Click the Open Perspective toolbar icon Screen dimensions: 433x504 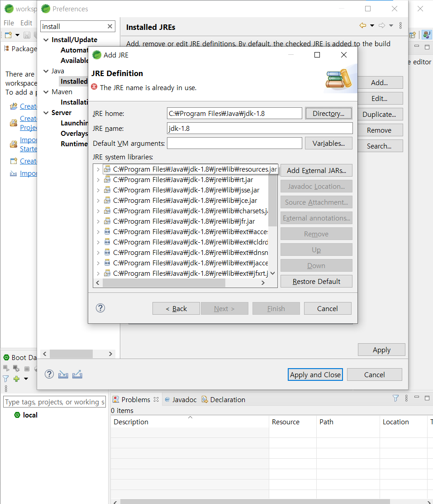[413, 35]
